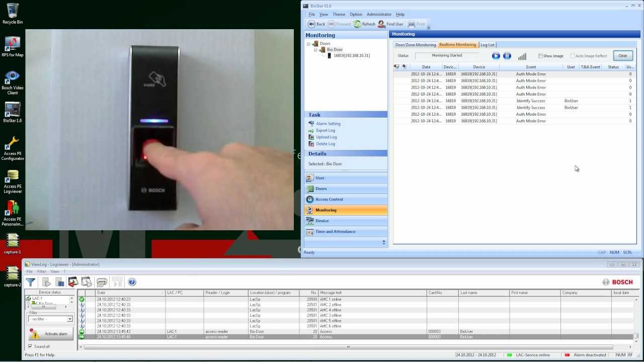
Task: Expand navigation pane configure arrow
Action: [x=383, y=242]
